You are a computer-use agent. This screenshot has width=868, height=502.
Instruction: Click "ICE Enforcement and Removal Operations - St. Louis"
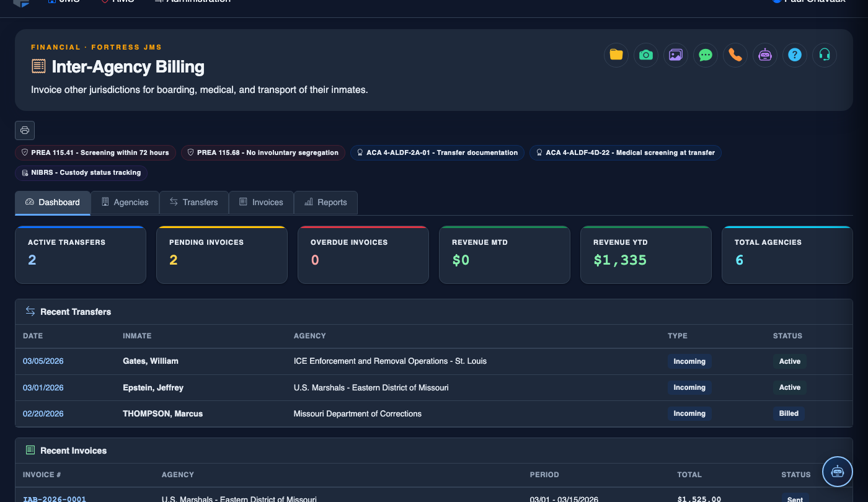[x=390, y=361]
